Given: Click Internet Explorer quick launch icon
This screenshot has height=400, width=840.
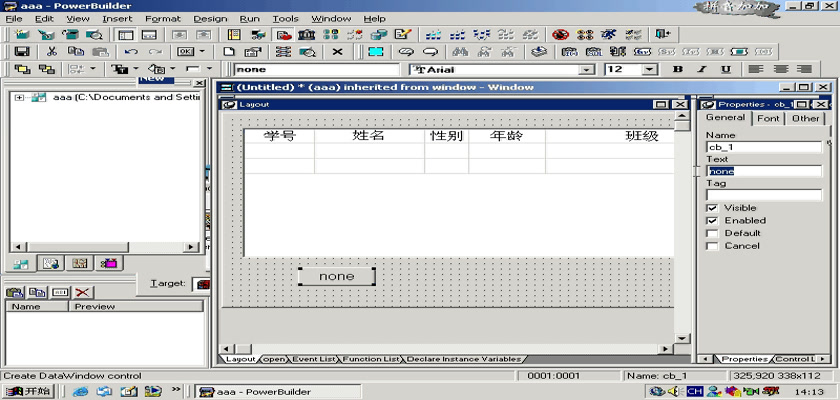Looking at the screenshot, I should click(80, 391).
